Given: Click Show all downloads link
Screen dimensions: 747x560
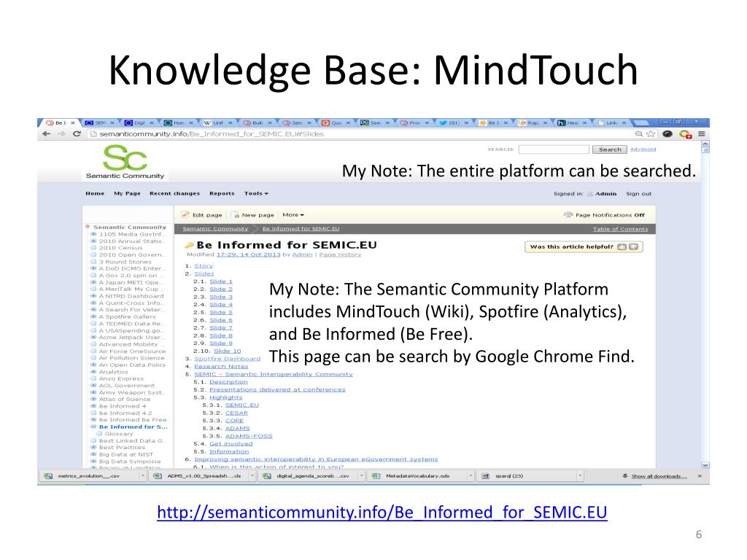Looking at the screenshot, I should click(x=659, y=476).
